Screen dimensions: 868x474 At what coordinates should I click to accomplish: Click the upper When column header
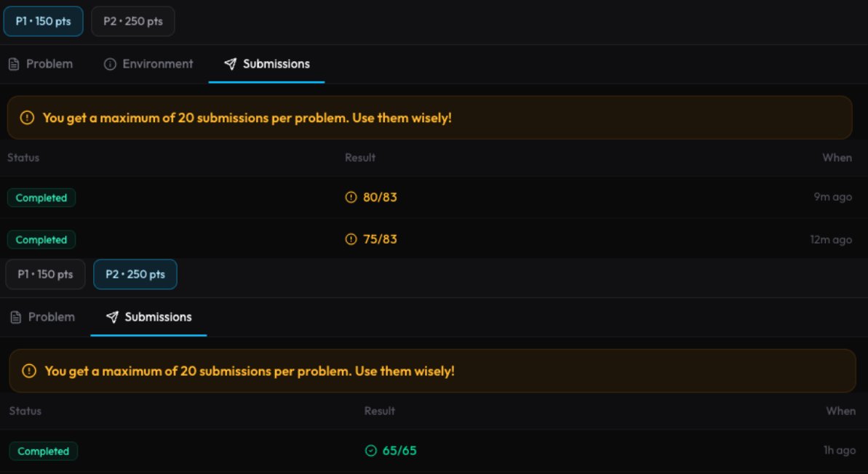[x=837, y=158]
